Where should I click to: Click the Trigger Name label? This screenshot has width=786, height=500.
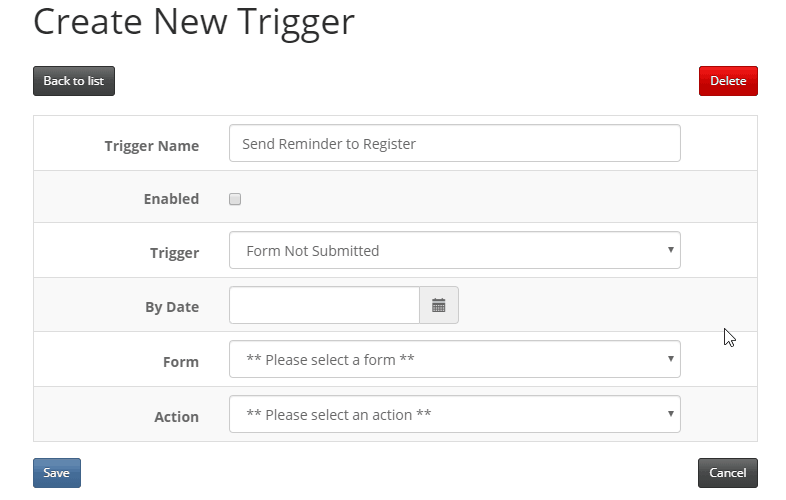coord(152,146)
